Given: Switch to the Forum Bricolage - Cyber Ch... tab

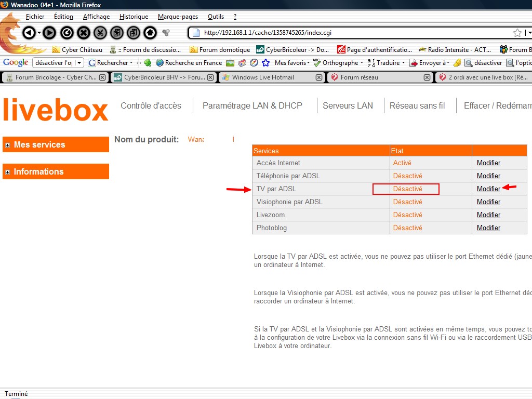Looking at the screenshot, I should pos(51,77).
